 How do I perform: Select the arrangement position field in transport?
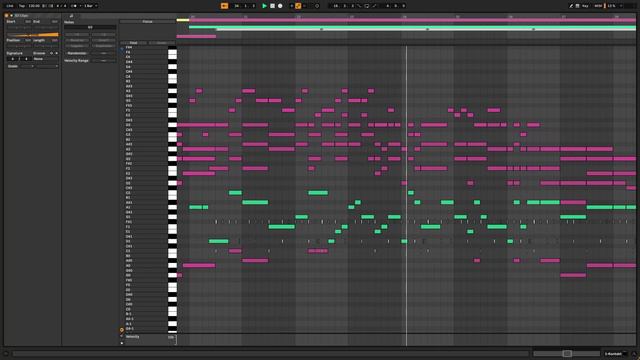[245, 6]
